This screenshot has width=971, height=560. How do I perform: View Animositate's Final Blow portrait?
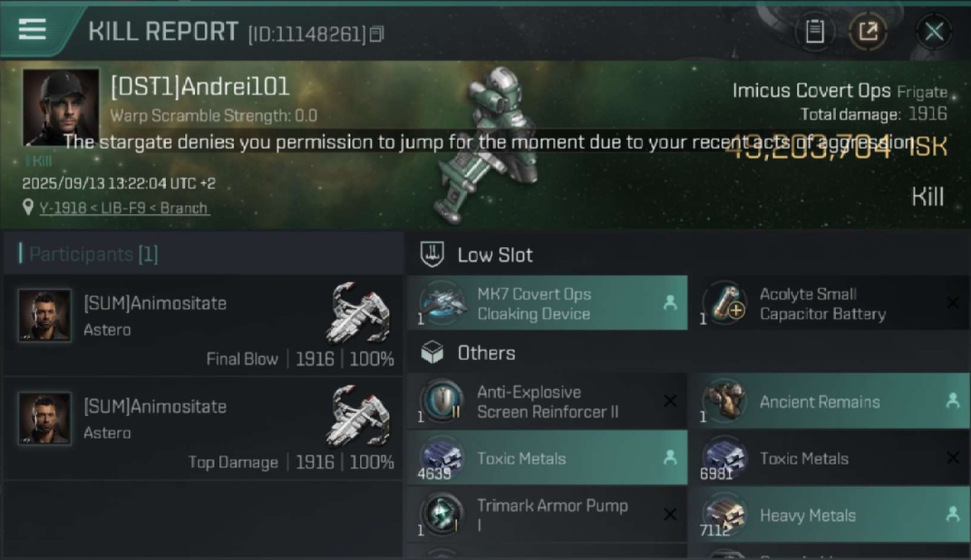[x=45, y=315]
